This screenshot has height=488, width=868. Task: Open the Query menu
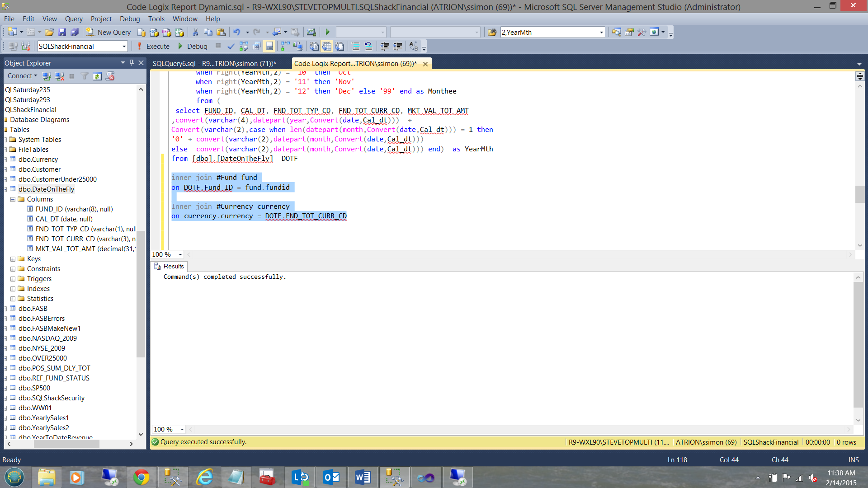pos(73,19)
